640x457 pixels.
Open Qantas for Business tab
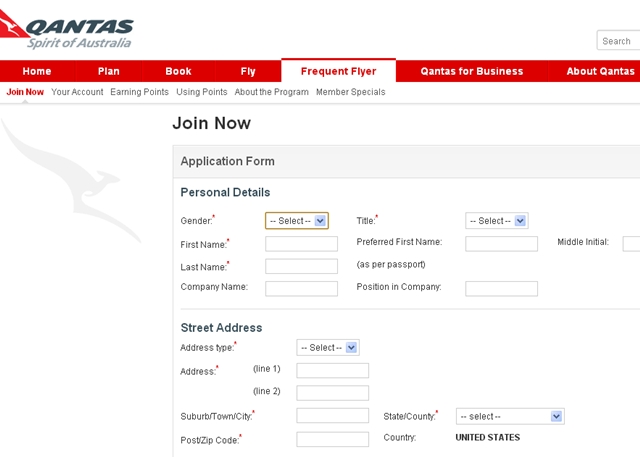pyautogui.click(x=472, y=71)
